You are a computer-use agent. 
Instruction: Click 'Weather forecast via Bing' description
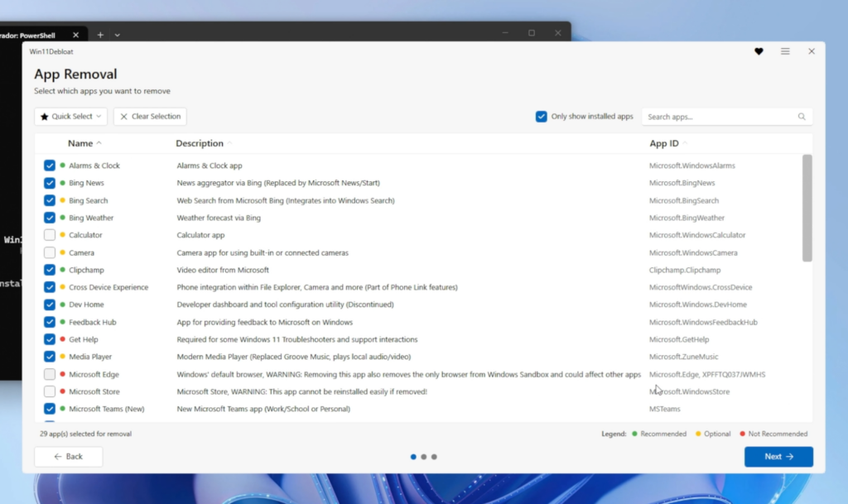[x=219, y=218]
